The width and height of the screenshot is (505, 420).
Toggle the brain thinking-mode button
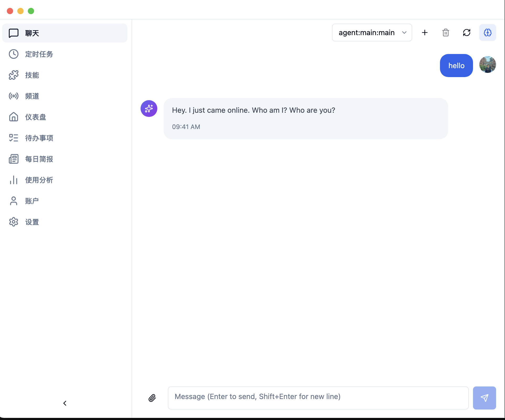(487, 33)
